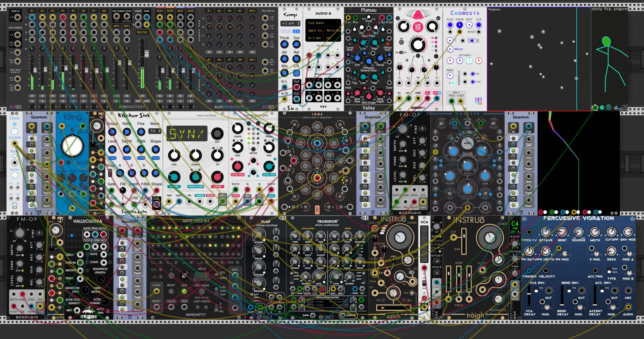The width and height of the screenshot is (644, 339).
Task: Click the Cosmosis SPEED knob
Action: point(460,25)
